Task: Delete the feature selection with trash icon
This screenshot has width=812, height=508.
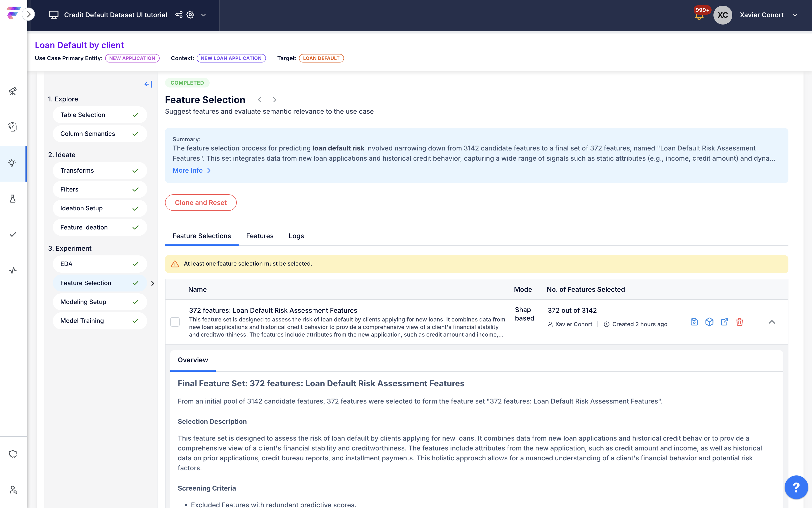Action: 739,322
